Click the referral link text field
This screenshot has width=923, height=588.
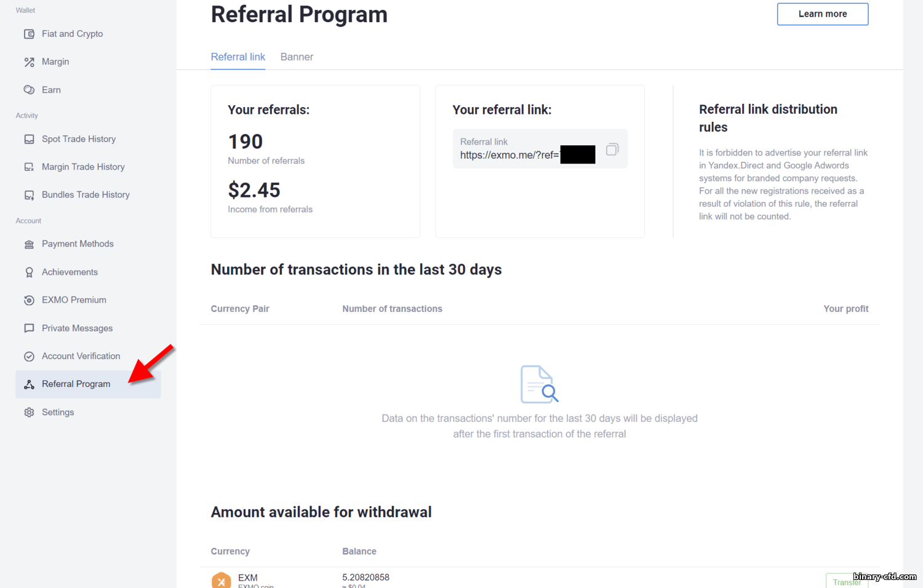[540, 149]
